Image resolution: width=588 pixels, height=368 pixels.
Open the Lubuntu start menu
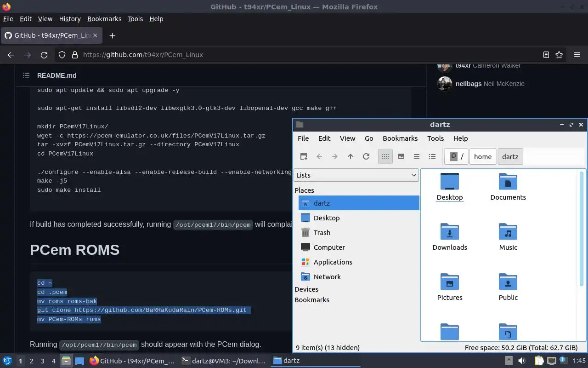pyautogui.click(x=7, y=361)
